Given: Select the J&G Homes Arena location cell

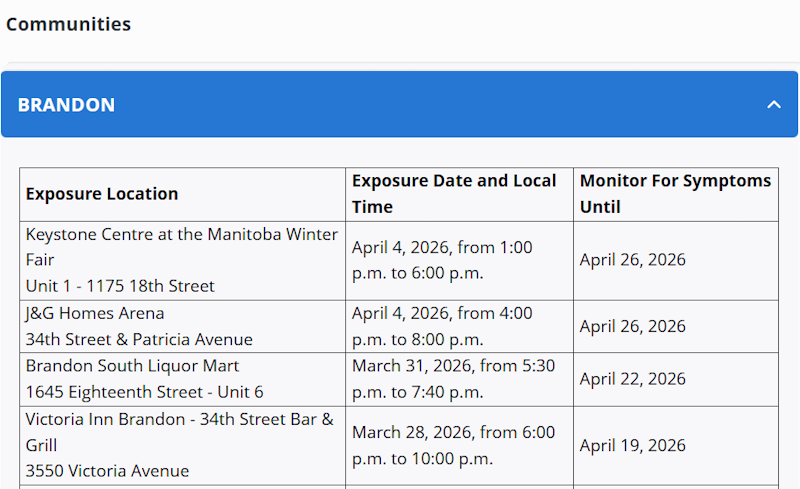Looking at the screenshot, I should (x=183, y=327).
